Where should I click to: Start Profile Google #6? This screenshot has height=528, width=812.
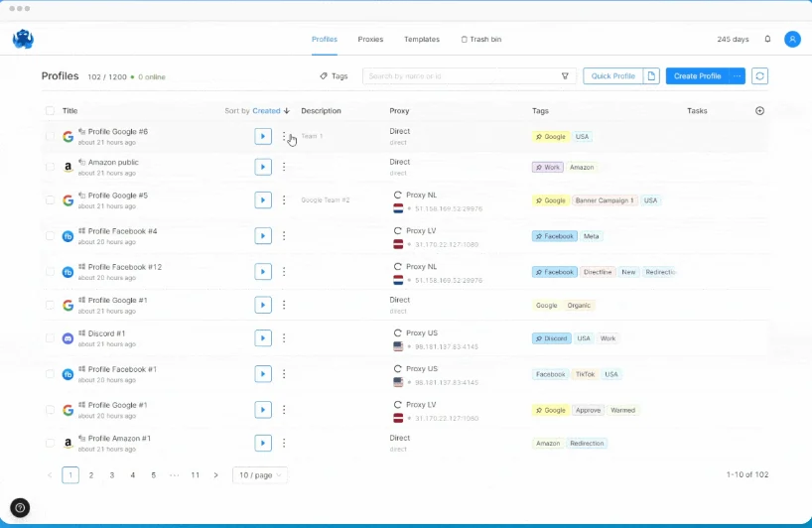[263, 136]
